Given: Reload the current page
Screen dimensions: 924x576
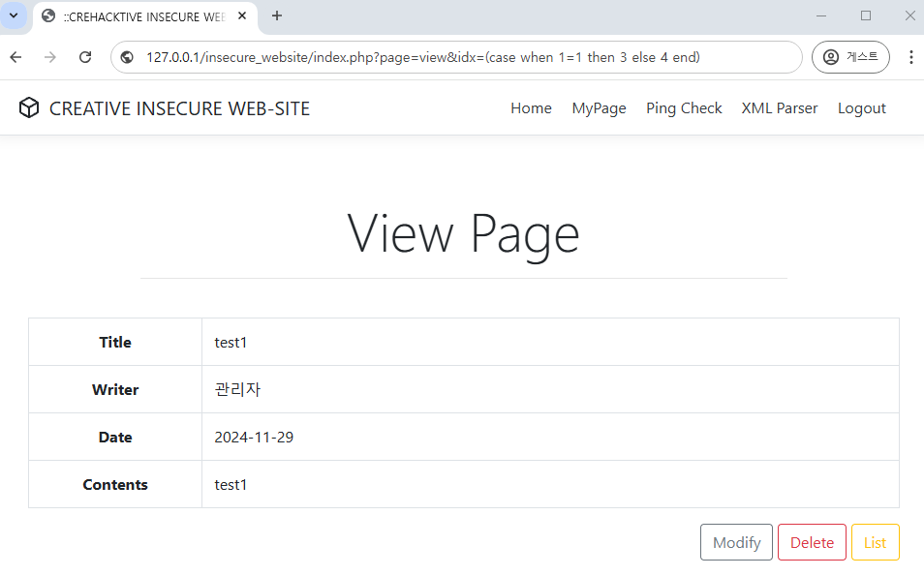Looking at the screenshot, I should click(85, 57).
